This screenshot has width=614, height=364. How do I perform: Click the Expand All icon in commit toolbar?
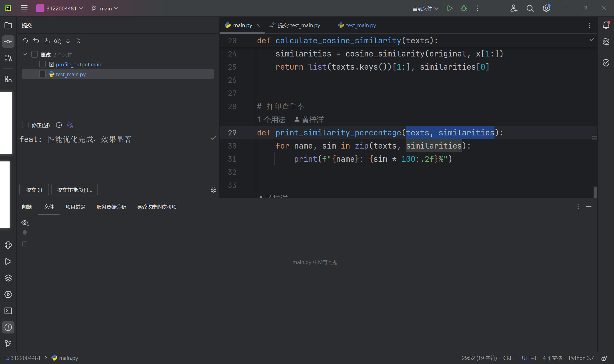point(68,41)
